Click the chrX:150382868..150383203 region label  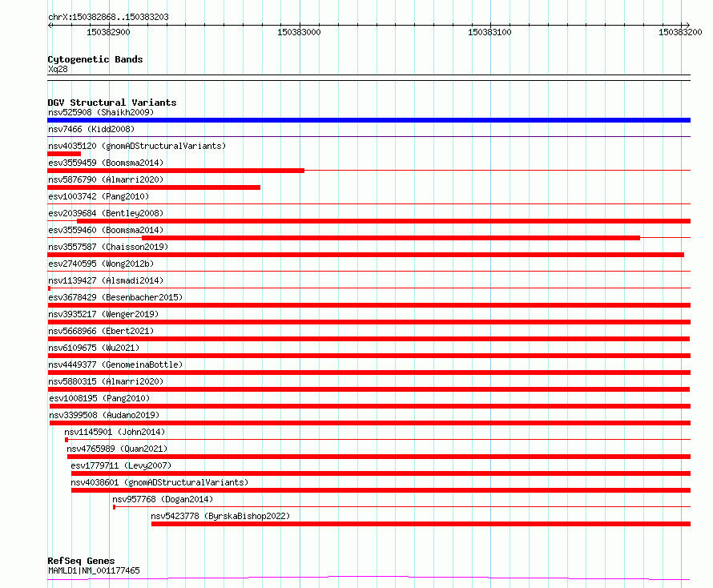coord(108,17)
